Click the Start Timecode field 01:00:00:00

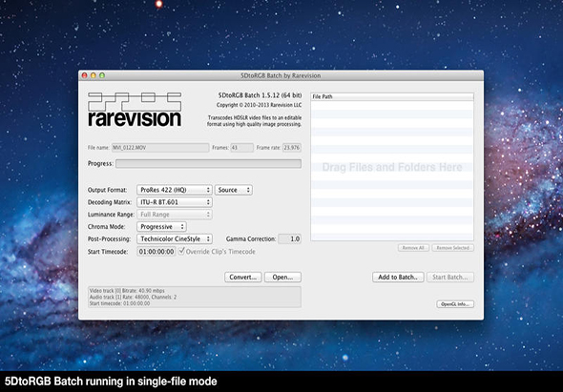[x=156, y=251]
